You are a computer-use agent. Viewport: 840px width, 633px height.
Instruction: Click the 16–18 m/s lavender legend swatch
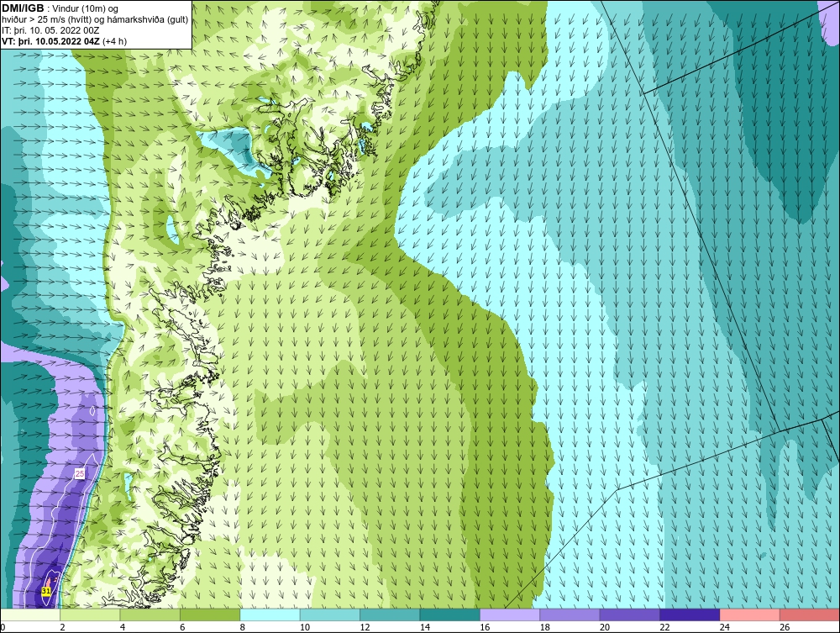point(510,615)
